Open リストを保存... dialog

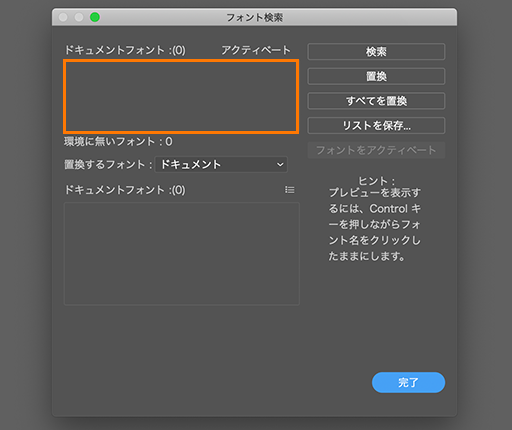[x=376, y=126]
